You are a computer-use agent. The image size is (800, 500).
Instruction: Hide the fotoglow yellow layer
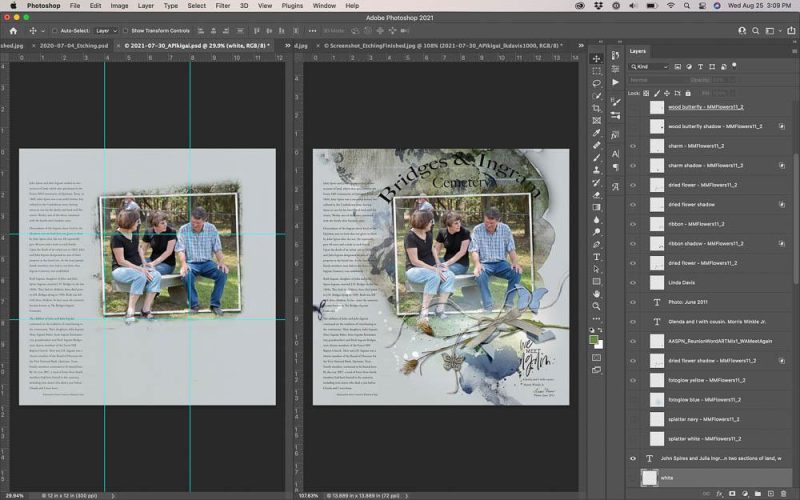[x=633, y=380]
